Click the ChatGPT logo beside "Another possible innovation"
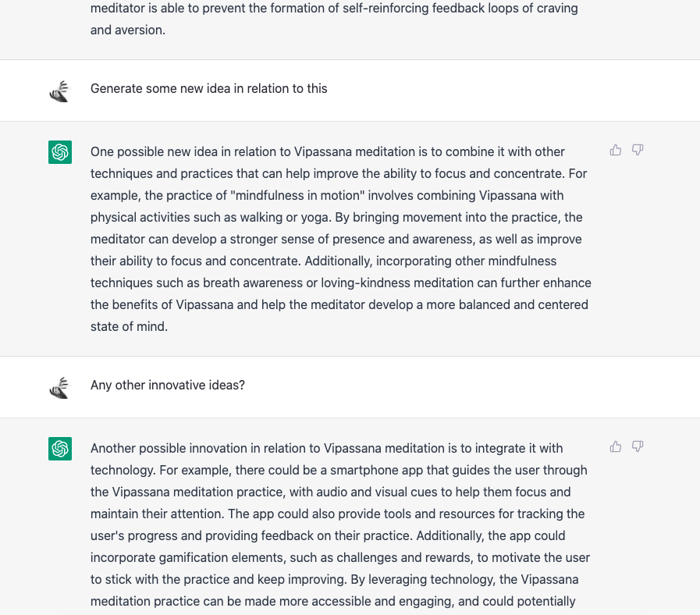This screenshot has width=700, height=615. (60, 449)
